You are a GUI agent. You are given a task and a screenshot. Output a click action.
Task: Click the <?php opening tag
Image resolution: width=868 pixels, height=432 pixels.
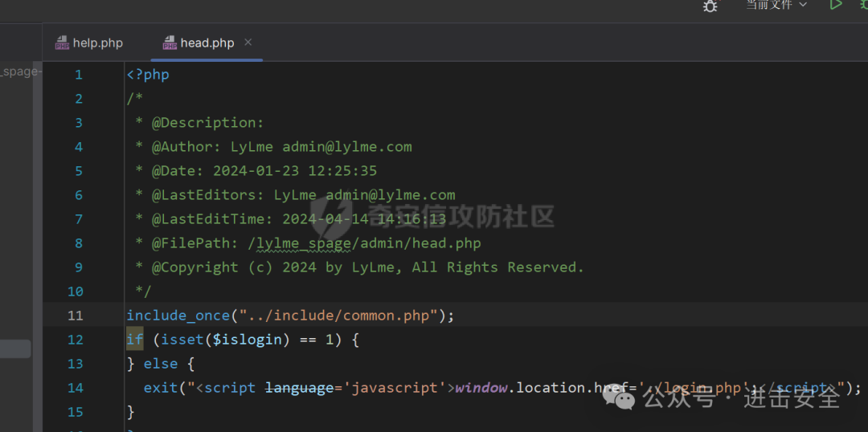(148, 75)
